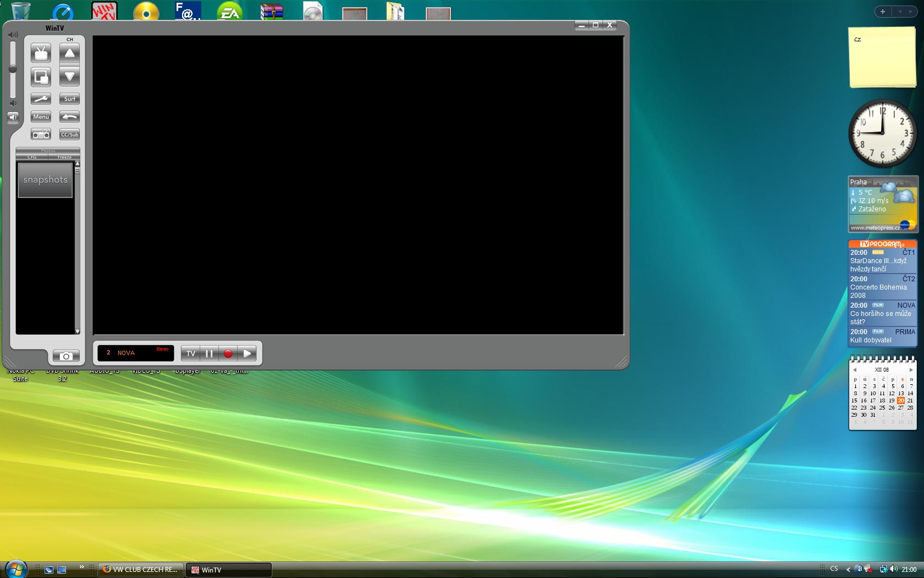The width and height of the screenshot is (924, 578).
Task: Switch to FM radio with radio icon
Action: pyautogui.click(x=41, y=134)
